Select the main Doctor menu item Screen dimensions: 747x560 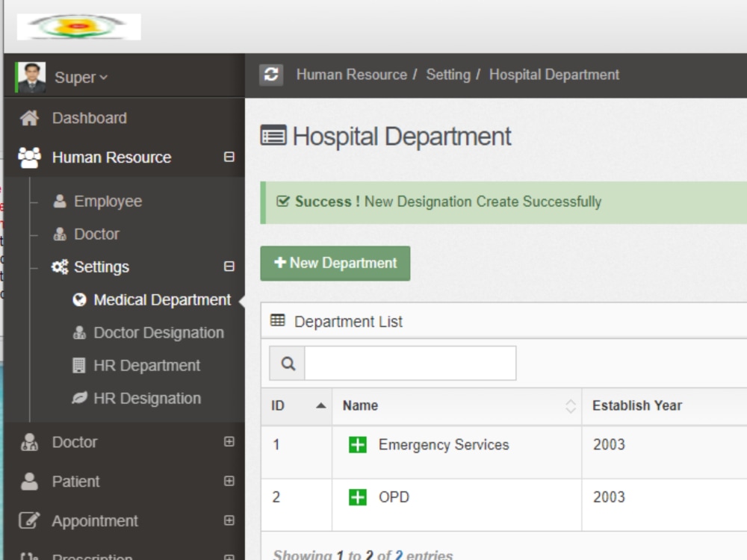click(74, 442)
